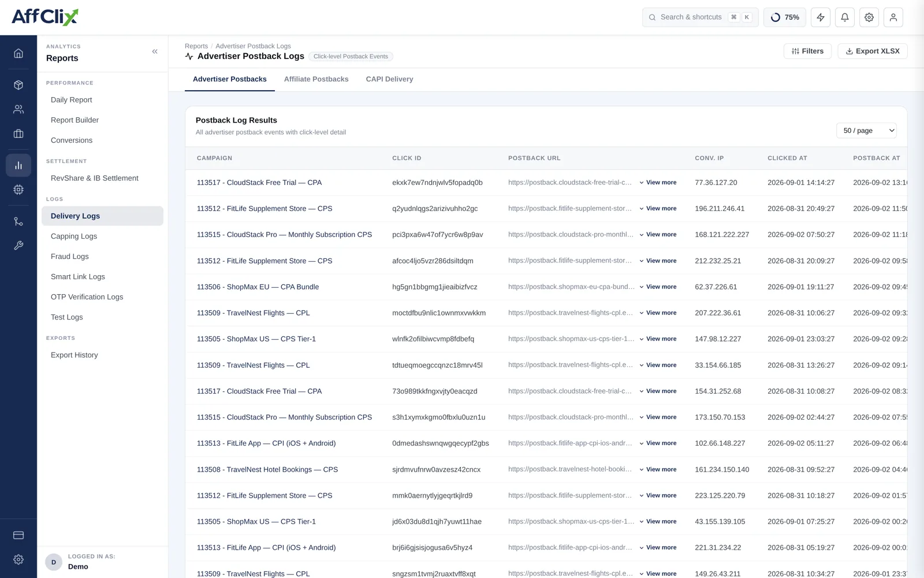
Task: Open the home icon in left rail
Action: 18,53
